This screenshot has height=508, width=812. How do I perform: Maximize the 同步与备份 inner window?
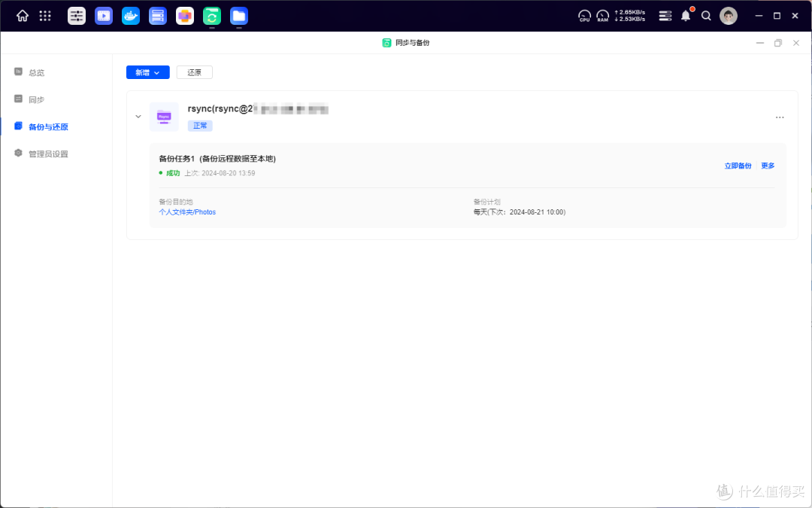778,43
